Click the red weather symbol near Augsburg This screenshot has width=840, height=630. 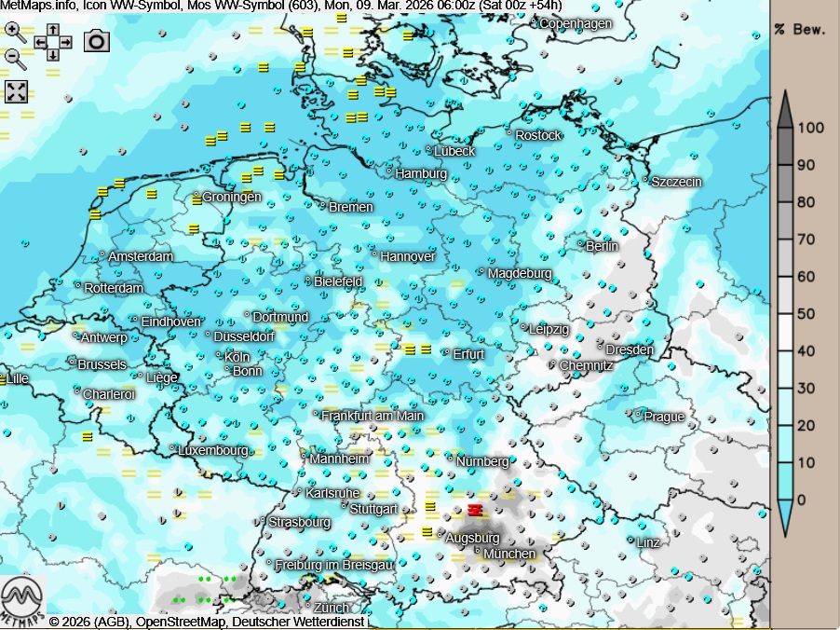(475, 510)
